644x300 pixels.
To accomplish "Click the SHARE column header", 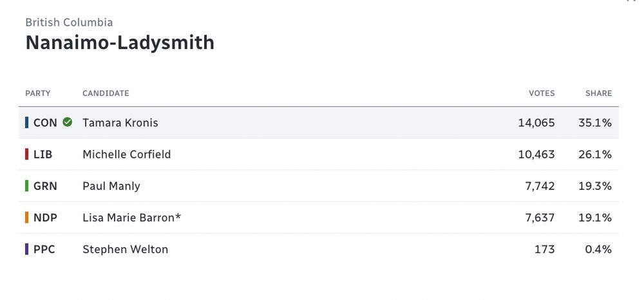I will (x=598, y=93).
